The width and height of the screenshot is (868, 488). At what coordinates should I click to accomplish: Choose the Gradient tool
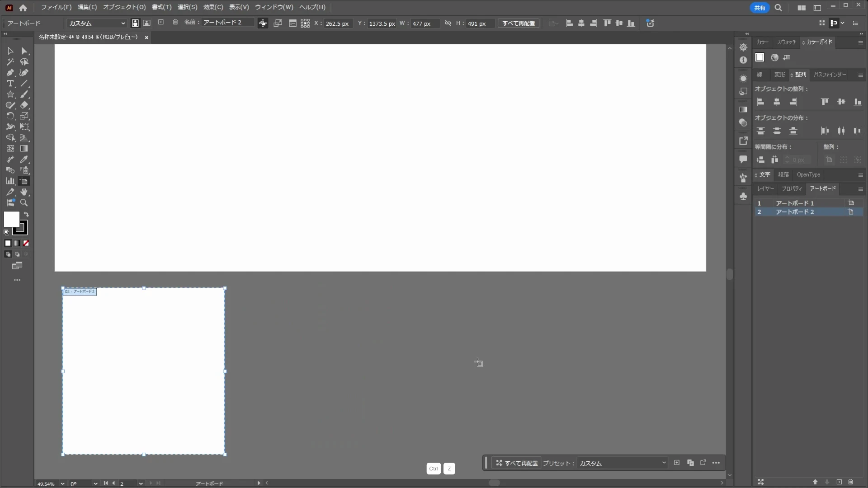[24, 149]
